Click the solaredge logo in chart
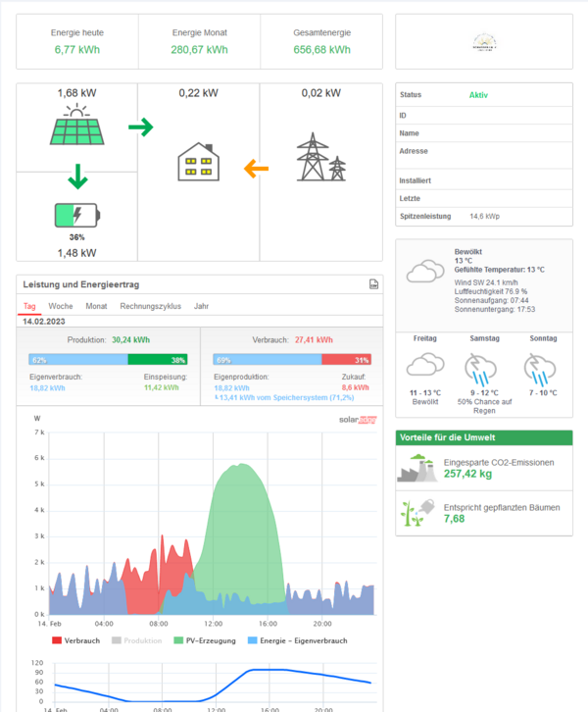 coord(358,420)
